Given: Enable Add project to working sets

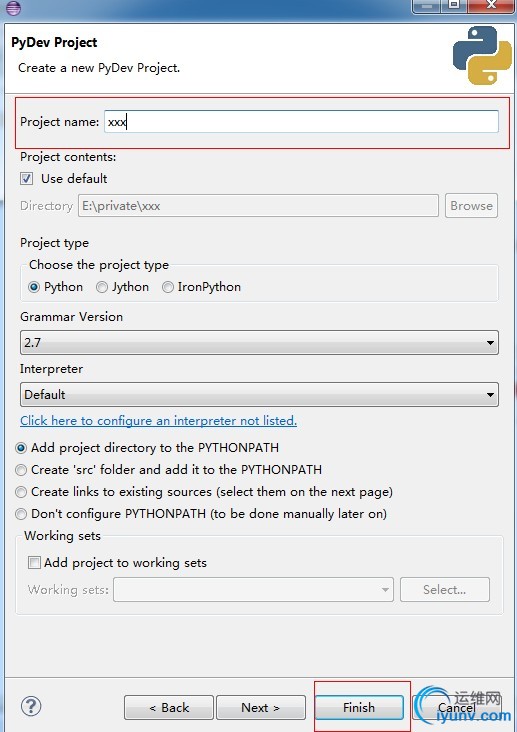Looking at the screenshot, I should [35, 563].
